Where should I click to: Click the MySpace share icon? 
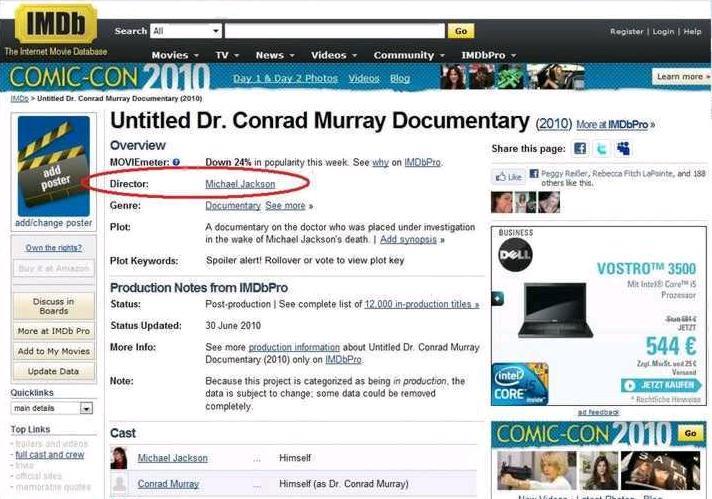tap(623, 149)
